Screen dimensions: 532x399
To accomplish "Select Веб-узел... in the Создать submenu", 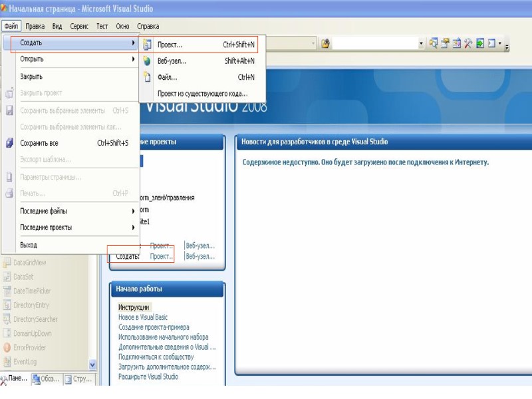I will 202,61.
